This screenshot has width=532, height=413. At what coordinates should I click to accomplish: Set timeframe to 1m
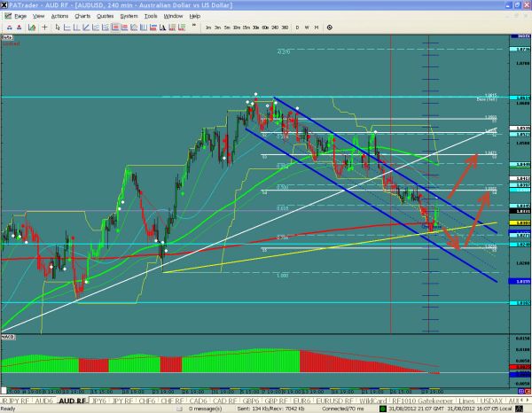(208, 28)
